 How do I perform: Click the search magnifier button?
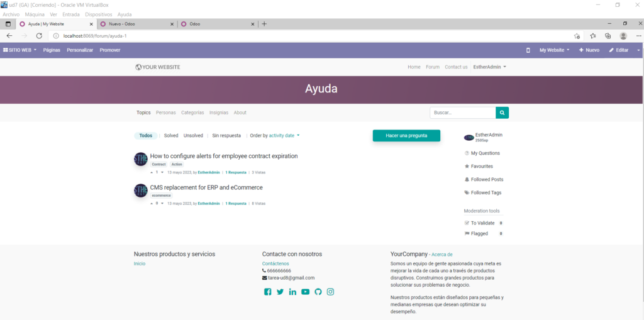click(x=502, y=113)
